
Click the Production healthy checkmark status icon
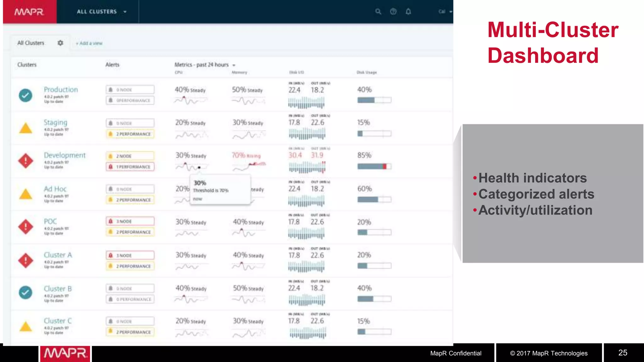click(25, 95)
